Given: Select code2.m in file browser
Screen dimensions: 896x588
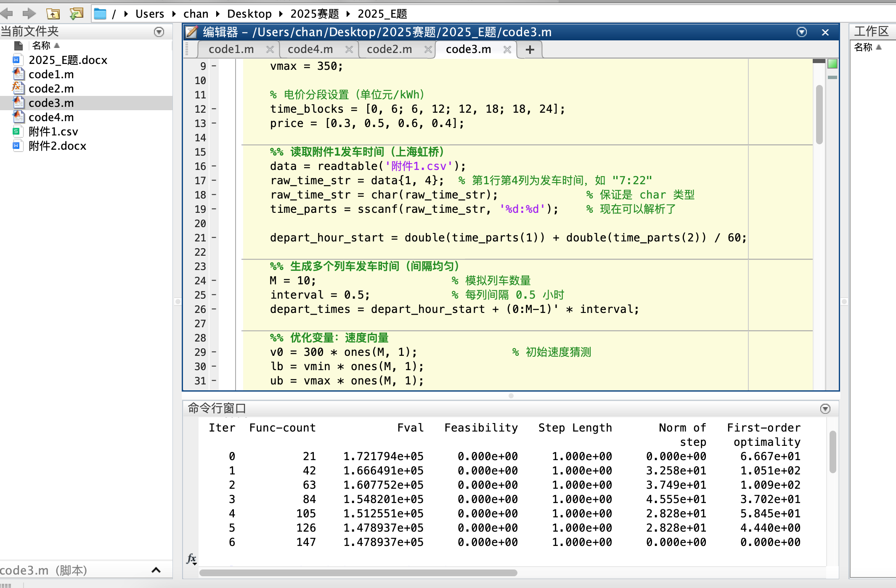Looking at the screenshot, I should (51, 89).
